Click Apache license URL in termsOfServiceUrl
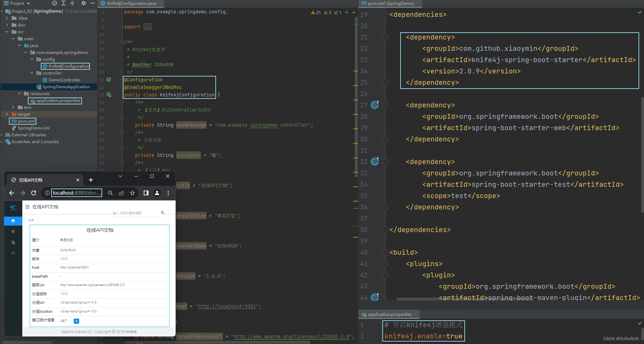Viewport: 644px width, 344px height. pos(291,337)
